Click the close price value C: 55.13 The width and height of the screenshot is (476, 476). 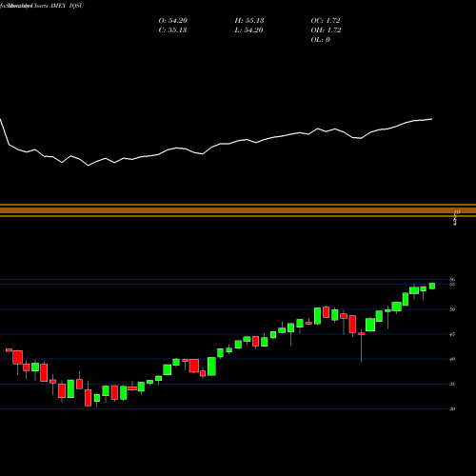click(x=172, y=30)
